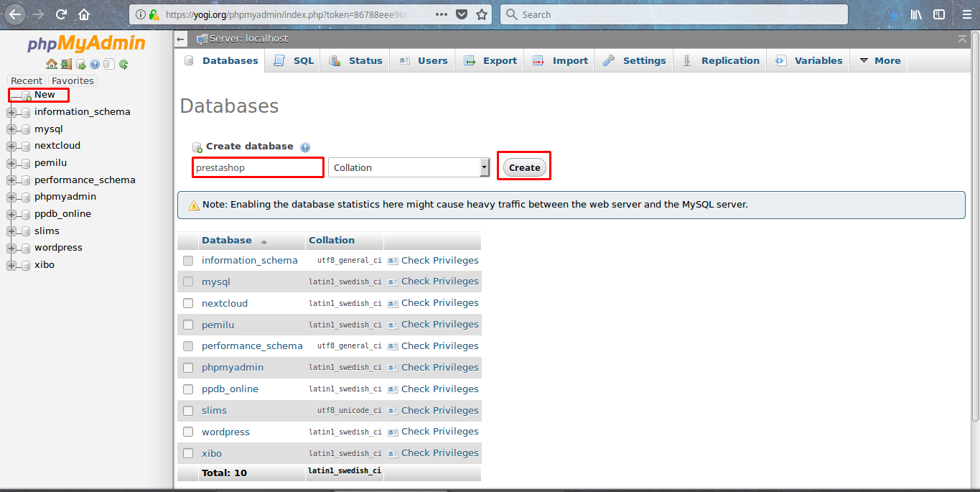Tick the mysql row checkbox

(188, 282)
